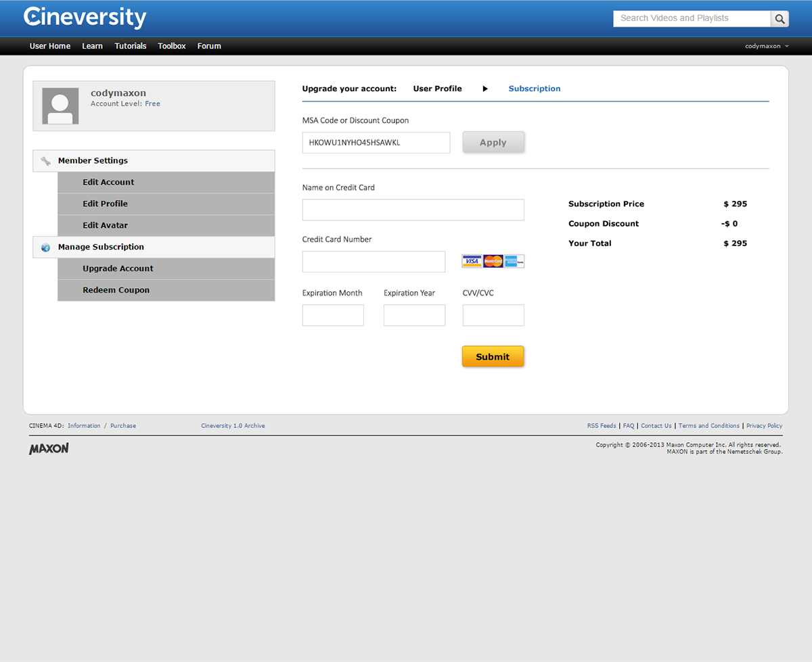This screenshot has width=812, height=662.
Task: Switch to the Subscription step tab
Action: click(535, 89)
